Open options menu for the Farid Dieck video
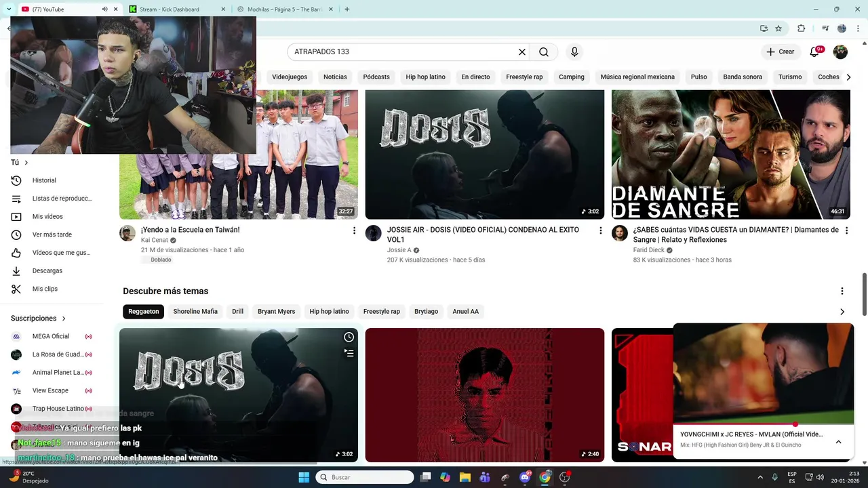868x488 pixels. 846,231
